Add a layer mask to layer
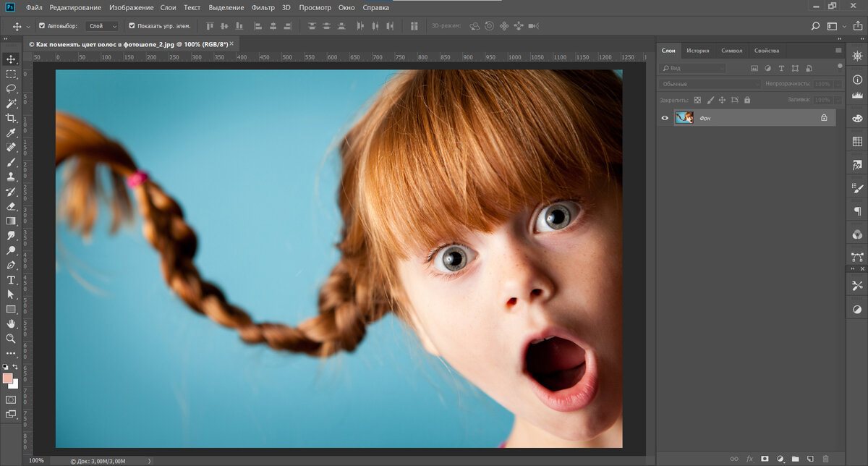The height and width of the screenshot is (466, 868). [765, 459]
